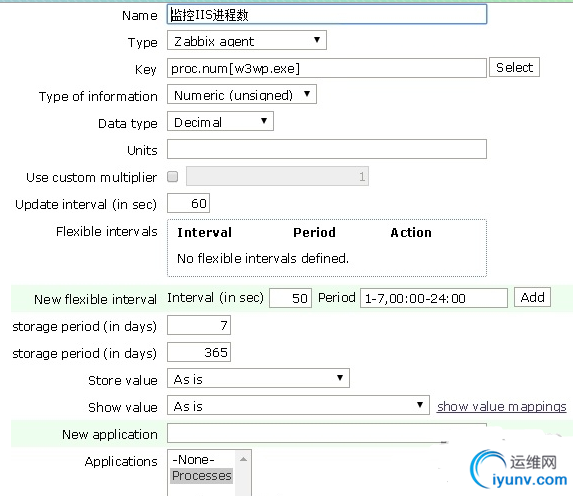Open the show value mappings link
The width and height of the screenshot is (573, 496).
coord(501,406)
